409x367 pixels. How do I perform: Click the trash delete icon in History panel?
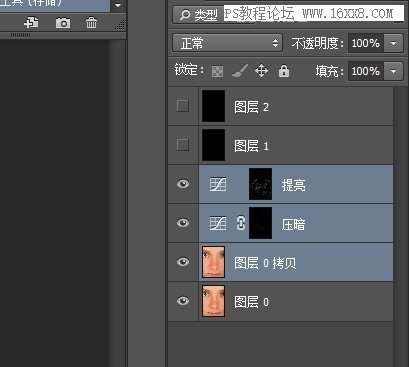(91, 23)
